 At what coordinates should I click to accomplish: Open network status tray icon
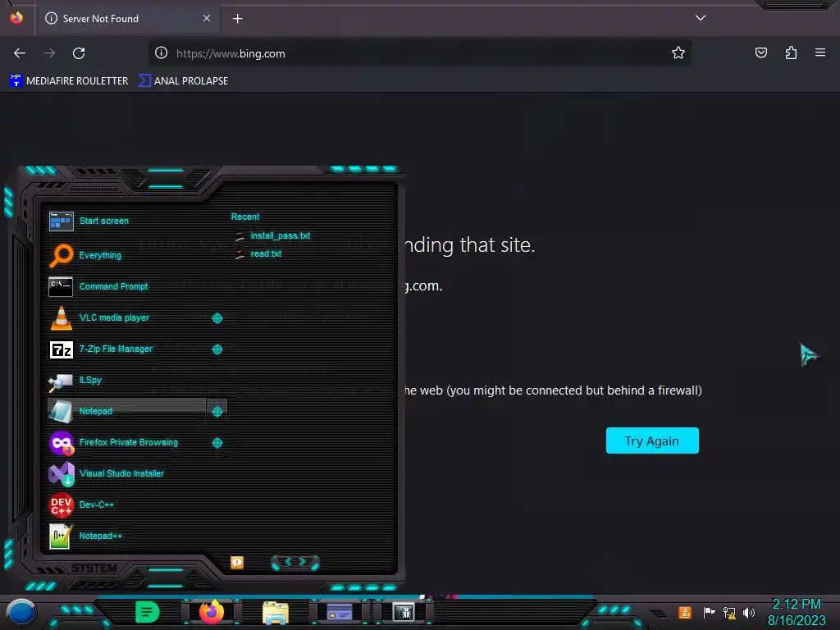729,612
